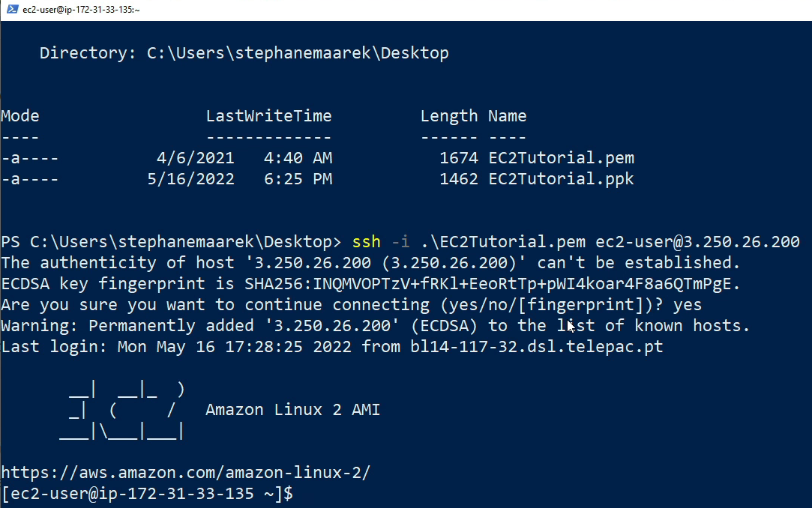Click the Mode column header
Image resolution: width=812 pixels, height=508 pixels.
(x=20, y=116)
